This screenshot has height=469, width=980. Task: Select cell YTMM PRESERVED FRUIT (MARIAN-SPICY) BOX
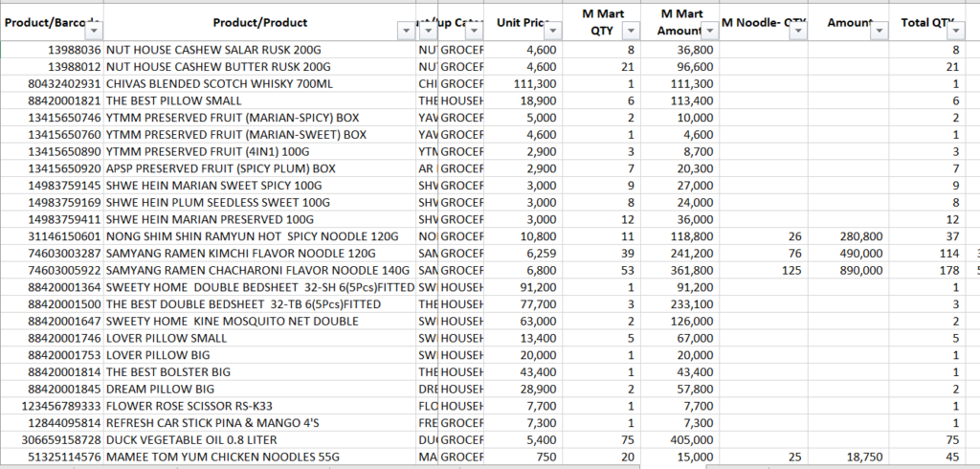point(260,118)
